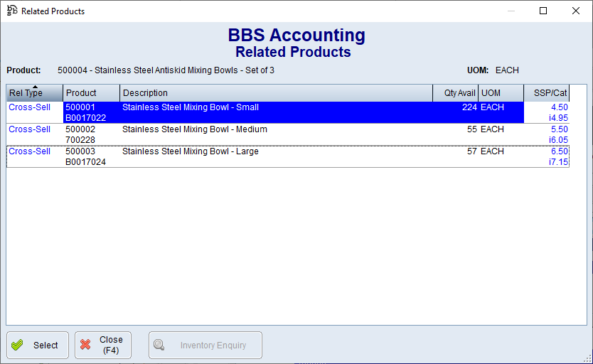The image size is (593, 364).
Task: Click the BBS app icon in title bar
Action: (12, 11)
